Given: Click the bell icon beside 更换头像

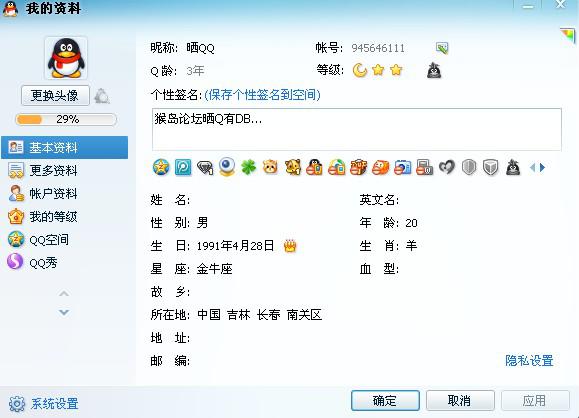Looking at the screenshot, I should pos(102,96).
